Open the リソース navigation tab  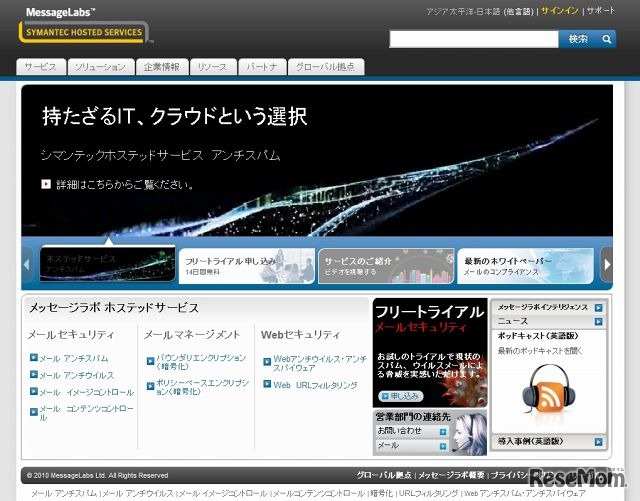point(213,67)
